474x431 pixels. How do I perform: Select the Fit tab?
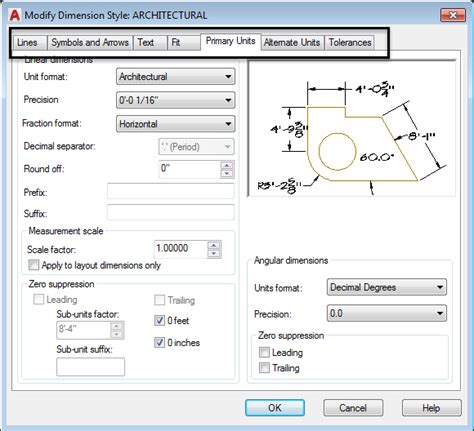(184, 43)
